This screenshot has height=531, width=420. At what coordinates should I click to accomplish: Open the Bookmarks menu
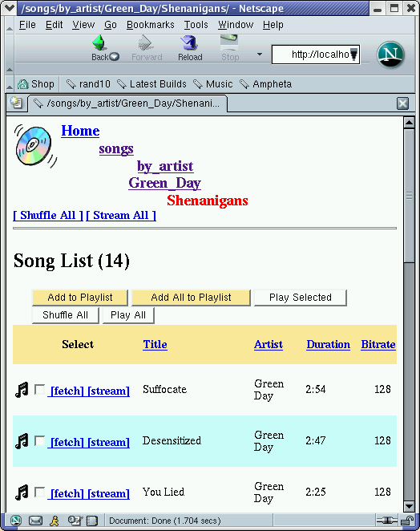pos(150,25)
